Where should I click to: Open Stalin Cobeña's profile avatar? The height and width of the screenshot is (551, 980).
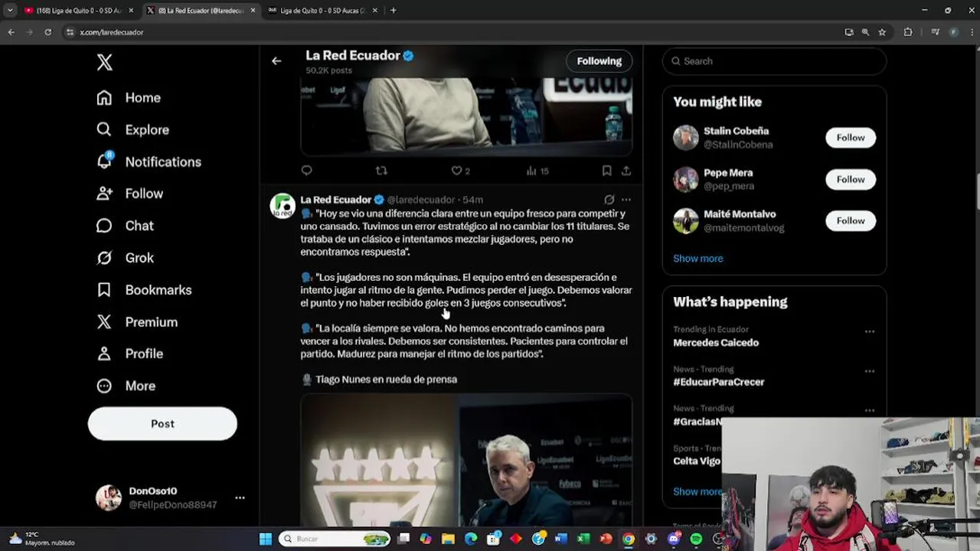[x=686, y=138]
